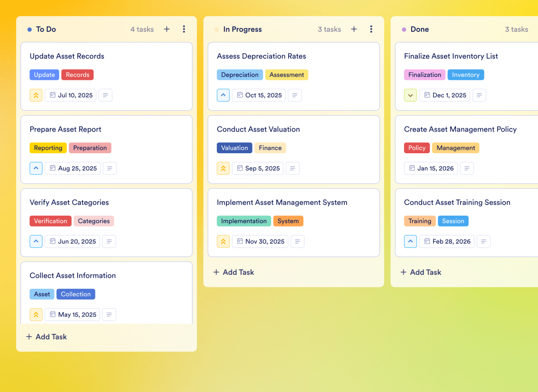Open the calendar icon on Update Asset Records
538x392 pixels.
pyautogui.click(x=53, y=95)
